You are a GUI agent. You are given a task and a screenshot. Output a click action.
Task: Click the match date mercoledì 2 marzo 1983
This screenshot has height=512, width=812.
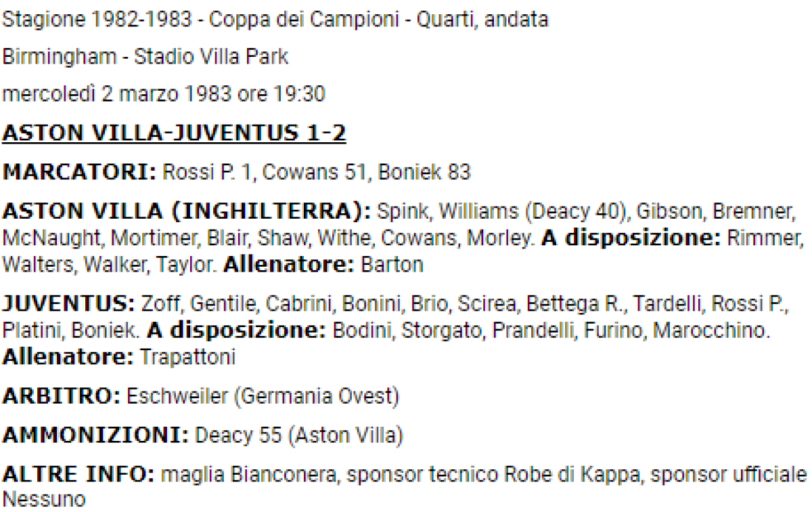point(116,94)
